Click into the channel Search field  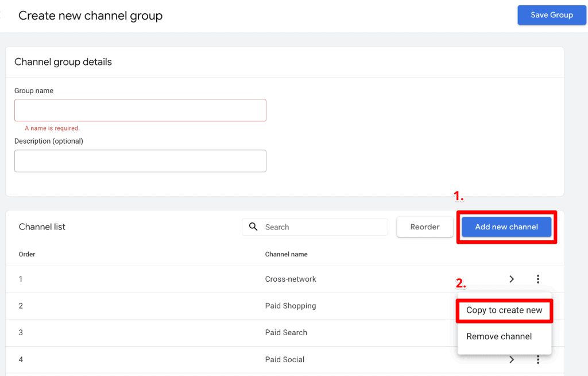tap(322, 227)
